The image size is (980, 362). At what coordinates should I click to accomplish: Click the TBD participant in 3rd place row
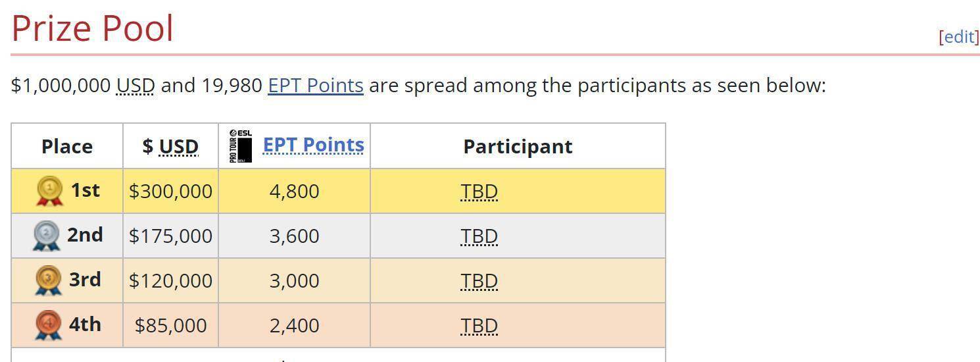479,281
